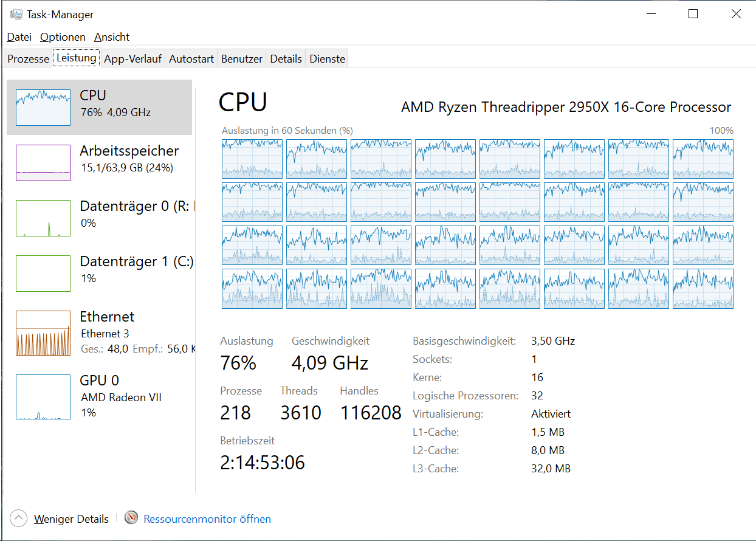Close the Task-Manager window
Image resolution: width=756 pixels, height=541 pixels.
click(x=735, y=14)
